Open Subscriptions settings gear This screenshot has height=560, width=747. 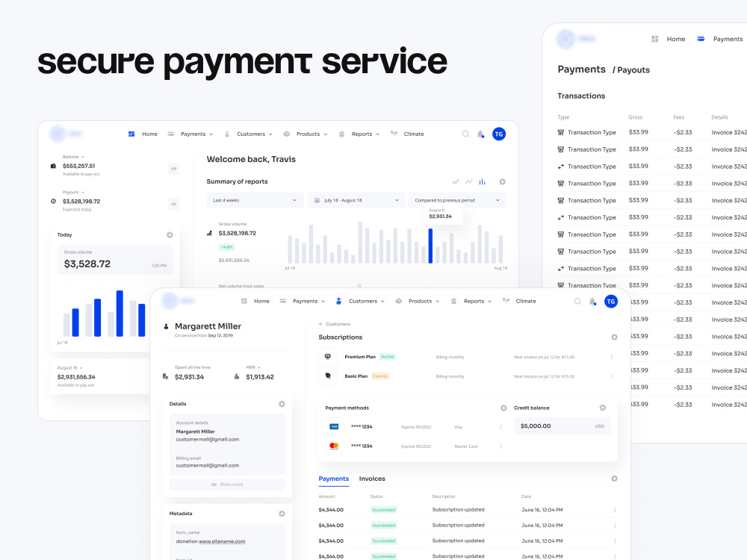click(614, 337)
